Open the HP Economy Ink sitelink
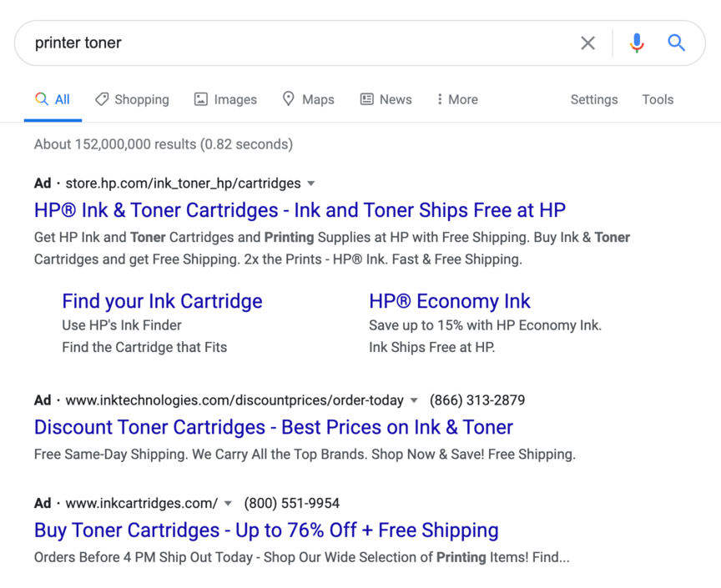 pyautogui.click(x=450, y=301)
